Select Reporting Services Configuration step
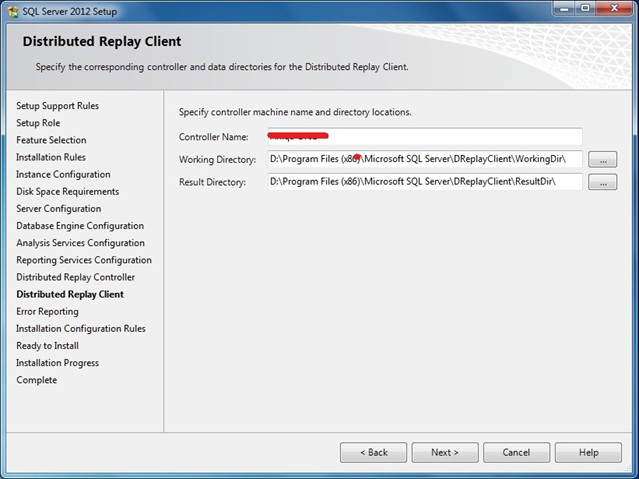The width and height of the screenshot is (639, 479). (x=84, y=260)
